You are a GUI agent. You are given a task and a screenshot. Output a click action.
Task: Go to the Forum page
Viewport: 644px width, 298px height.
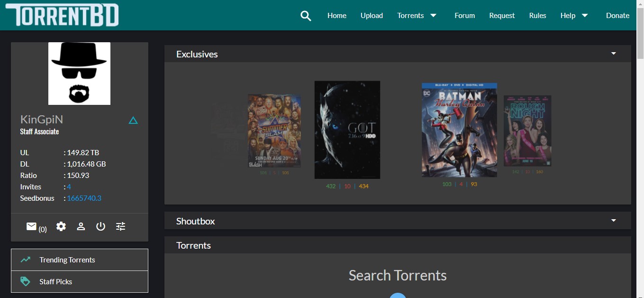point(464,16)
